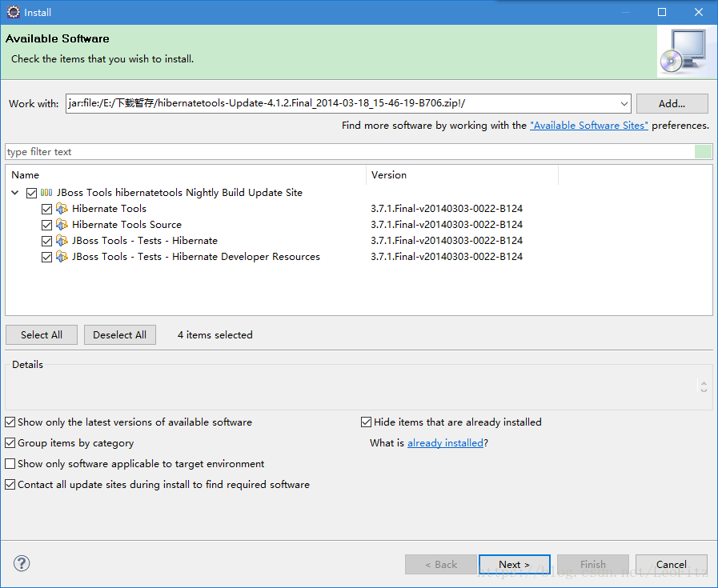This screenshot has height=588, width=718.
Task: Open the Available Software Sites link
Action: [x=589, y=126]
